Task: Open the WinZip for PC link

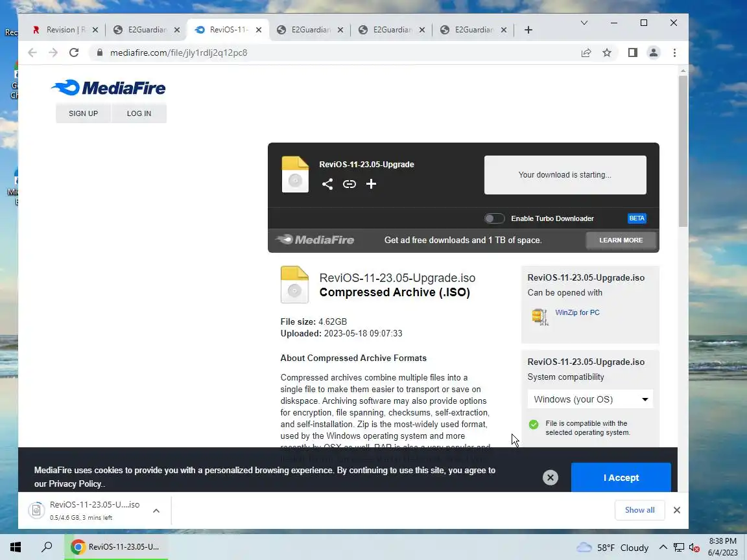Action: pyautogui.click(x=577, y=312)
